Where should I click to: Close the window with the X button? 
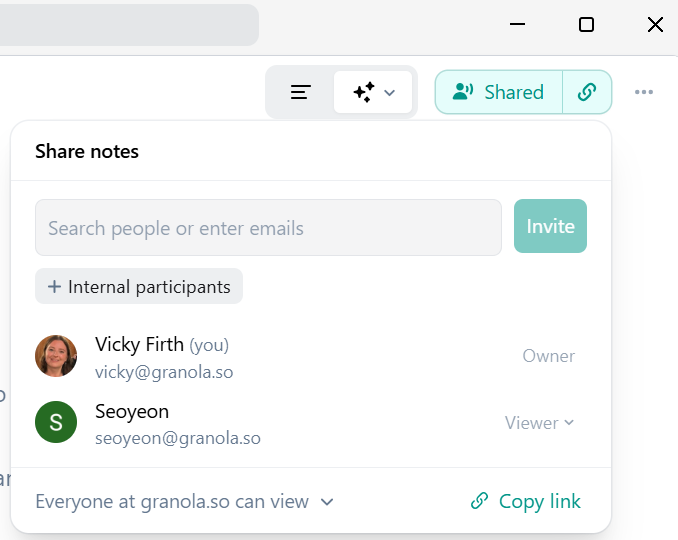click(x=655, y=25)
